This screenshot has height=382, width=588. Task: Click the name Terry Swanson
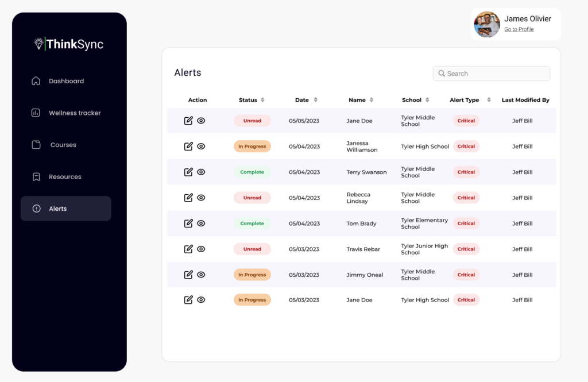tap(366, 172)
